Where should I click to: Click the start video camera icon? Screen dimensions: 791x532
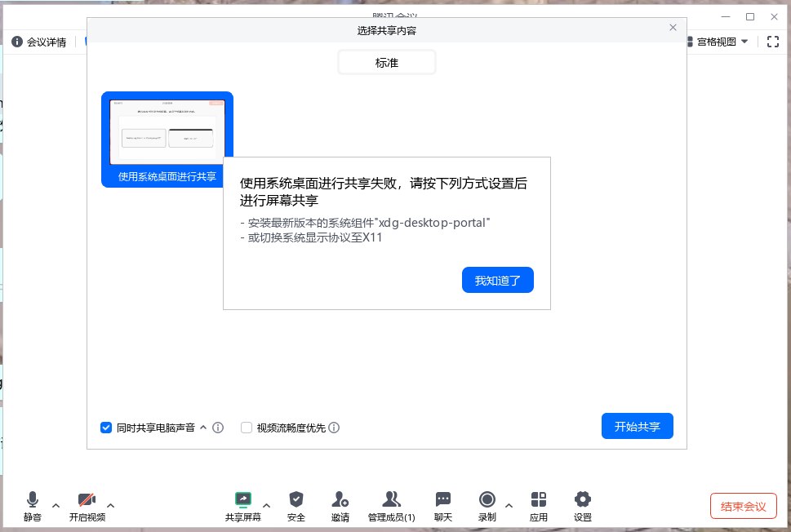(87, 499)
